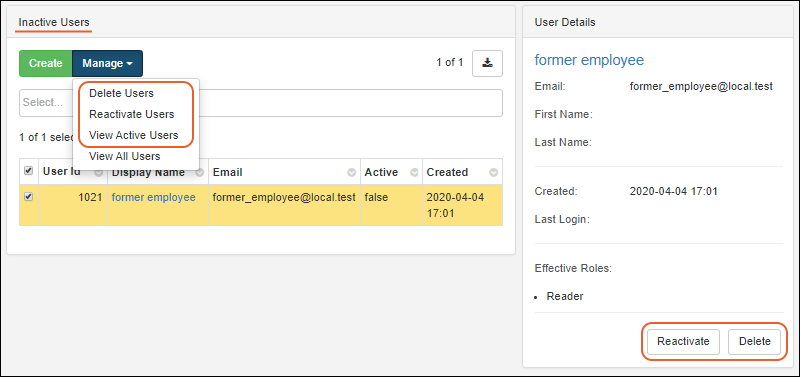
Task: Open former employee link in table
Action: coord(154,197)
